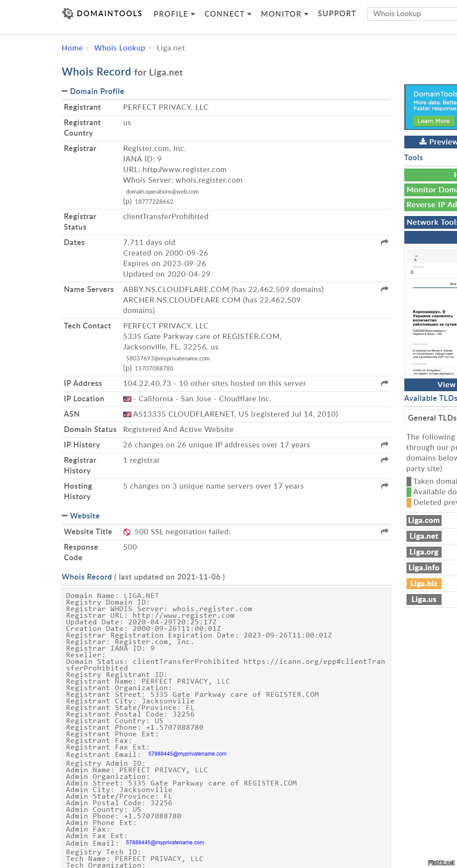Click the domain.operations@web.com email
This screenshot has height=868, width=457.
point(162,192)
